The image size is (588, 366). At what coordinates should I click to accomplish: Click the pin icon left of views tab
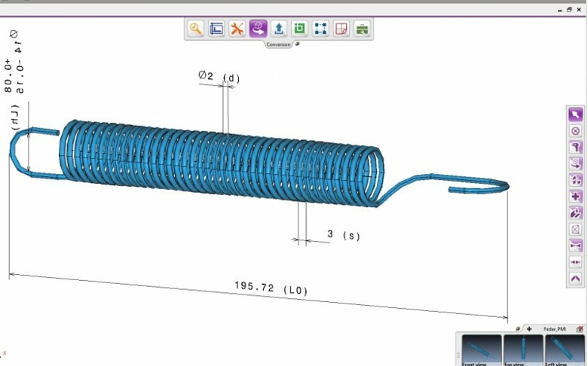point(518,328)
